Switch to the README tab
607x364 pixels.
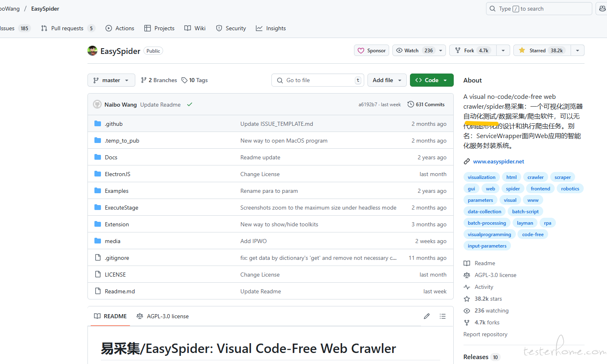[110, 316]
